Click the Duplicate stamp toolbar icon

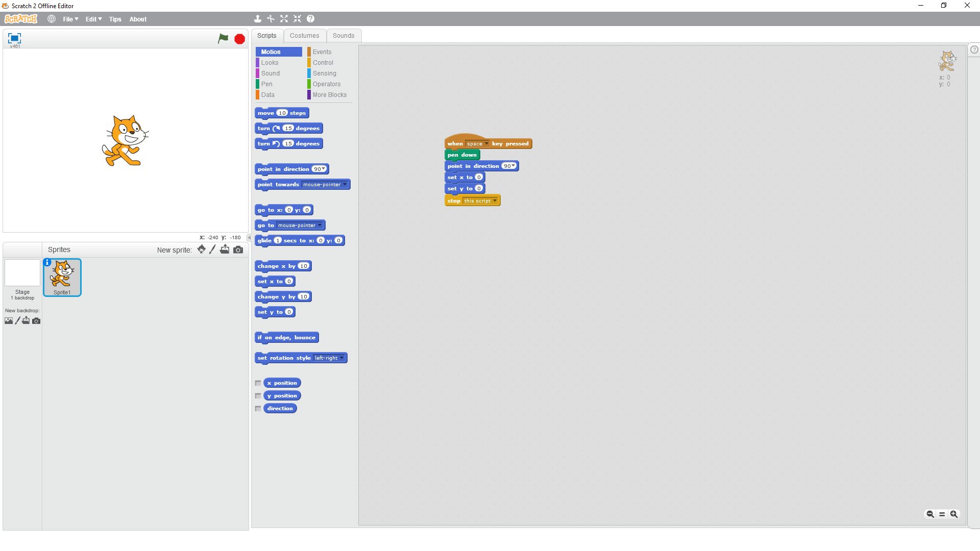pyautogui.click(x=258, y=19)
